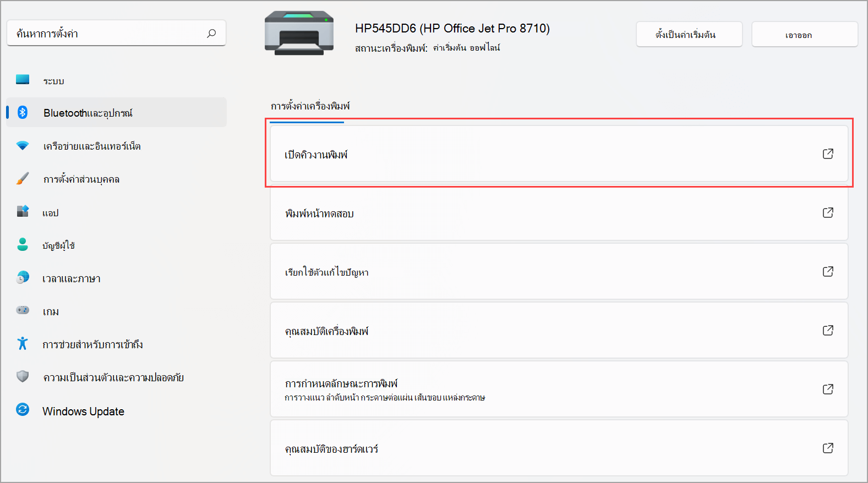The height and width of the screenshot is (483, 868).
Task: Open เปิดคิวงานพิมพ์ print queue
Action: coord(559,154)
